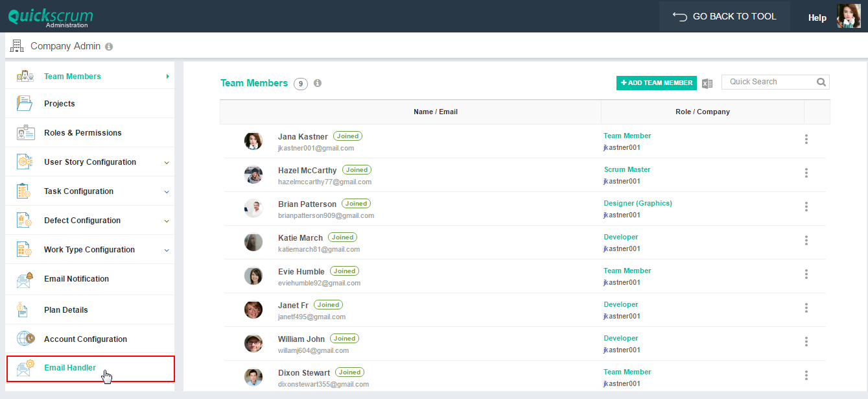Open kebab menu for Jana Kastner
The width and height of the screenshot is (868, 399).
[x=806, y=139]
